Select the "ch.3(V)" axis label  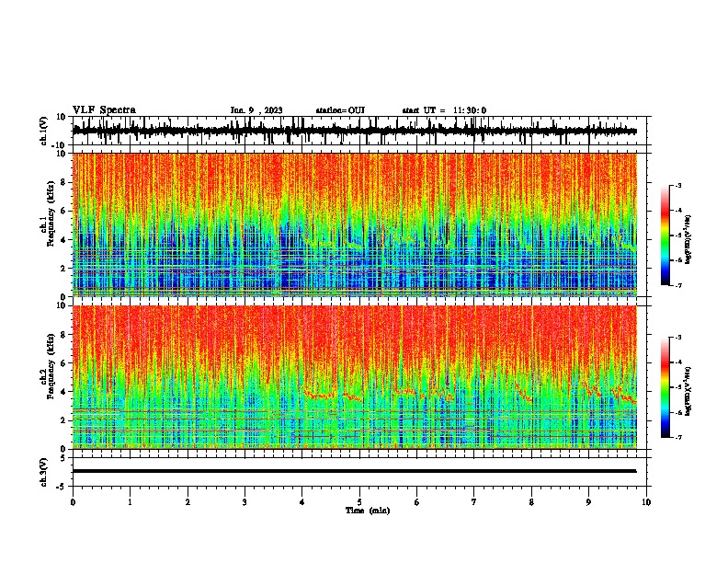point(44,472)
